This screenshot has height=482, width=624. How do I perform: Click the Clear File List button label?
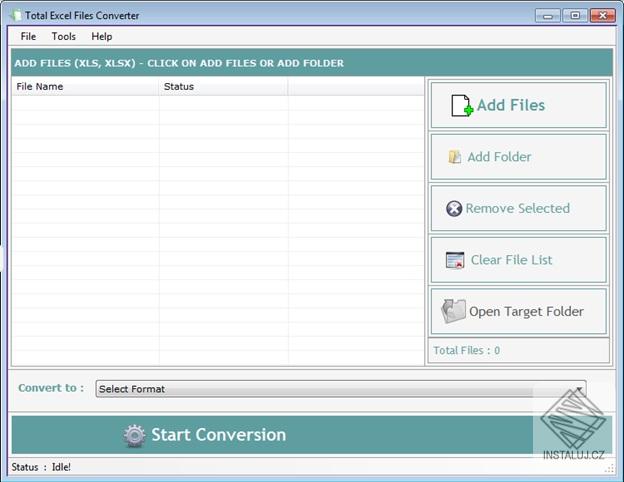point(511,260)
